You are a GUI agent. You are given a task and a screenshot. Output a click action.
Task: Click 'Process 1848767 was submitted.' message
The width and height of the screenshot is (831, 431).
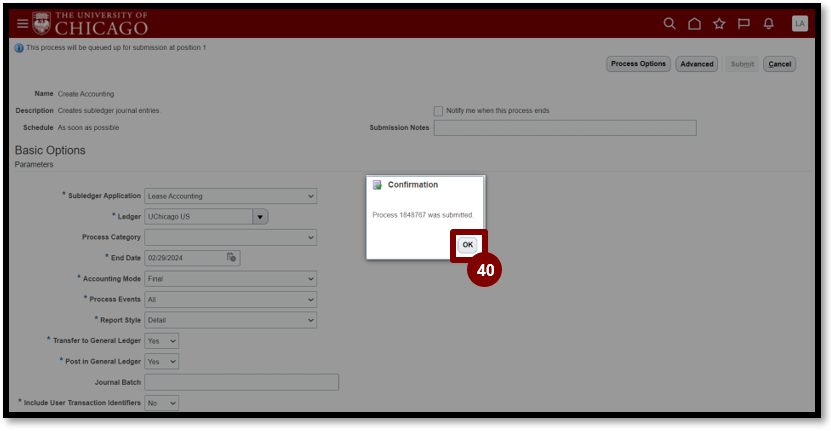pos(423,215)
